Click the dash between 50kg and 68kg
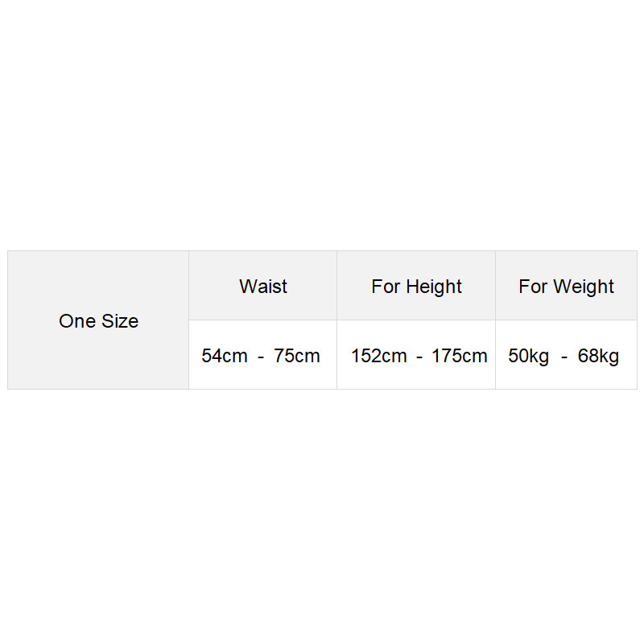 point(564,357)
